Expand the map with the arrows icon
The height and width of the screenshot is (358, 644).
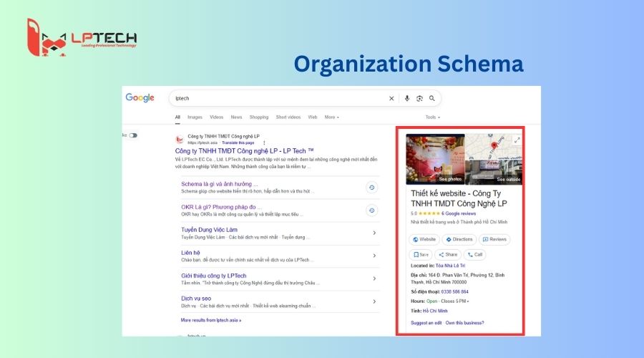[517, 140]
